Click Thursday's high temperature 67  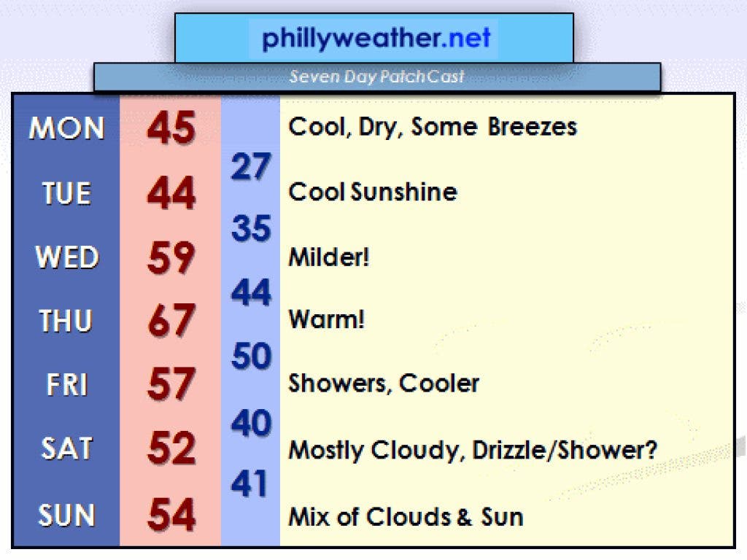pos(171,321)
